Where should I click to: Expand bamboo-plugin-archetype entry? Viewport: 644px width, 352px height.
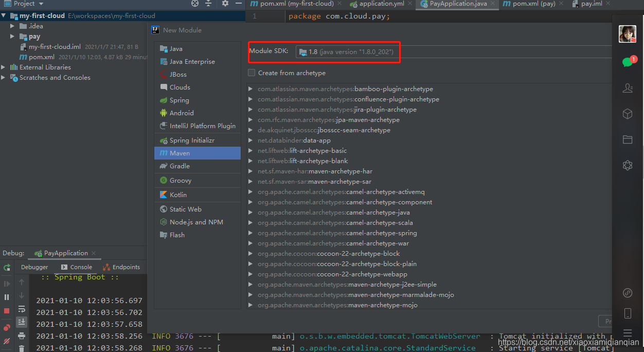pyautogui.click(x=251, y=89)
